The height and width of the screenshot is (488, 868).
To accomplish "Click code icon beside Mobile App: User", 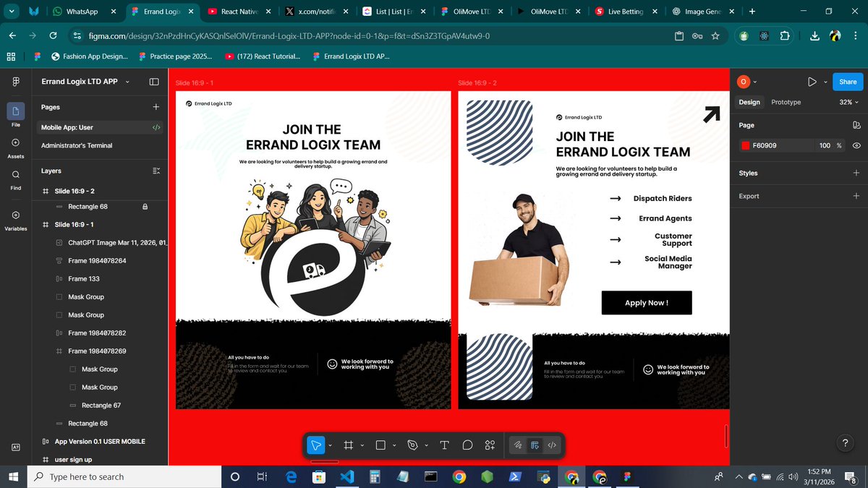I will [156, 127].
